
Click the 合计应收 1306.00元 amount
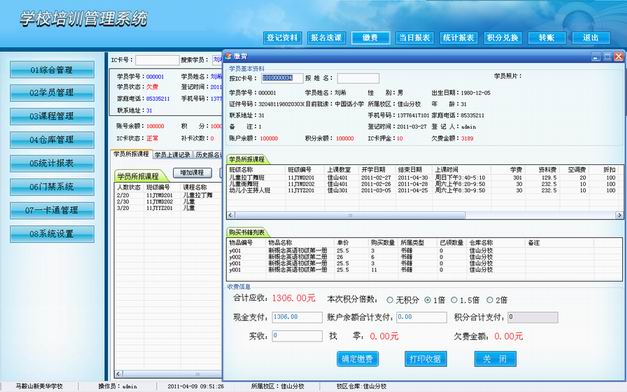294,298
